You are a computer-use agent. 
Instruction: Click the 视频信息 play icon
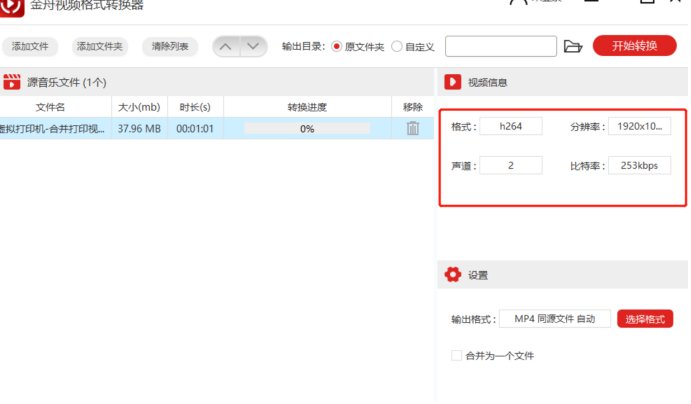click(453, 82)
